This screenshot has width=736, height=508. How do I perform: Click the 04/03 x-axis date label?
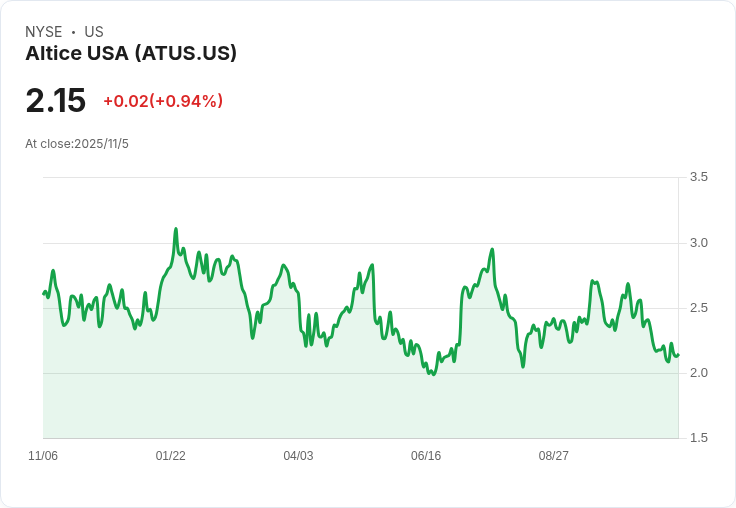[298, 455]
